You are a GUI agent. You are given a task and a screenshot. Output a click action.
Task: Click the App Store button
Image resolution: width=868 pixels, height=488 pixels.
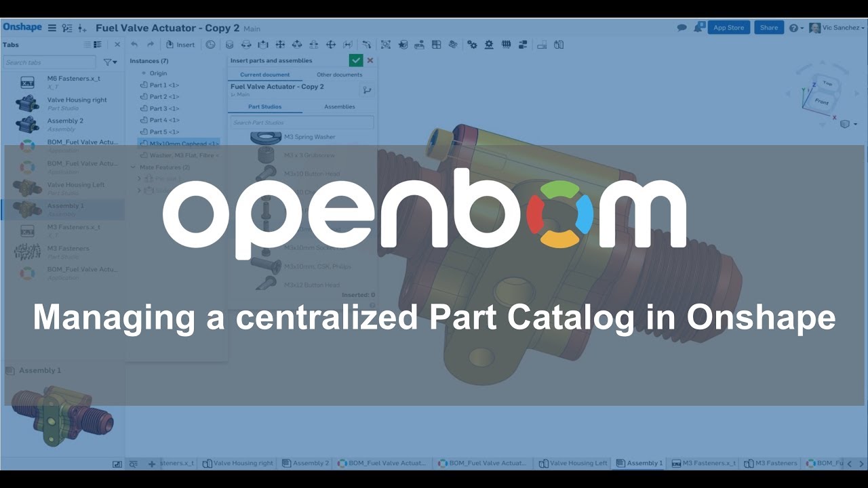click(x=729, y=28)
